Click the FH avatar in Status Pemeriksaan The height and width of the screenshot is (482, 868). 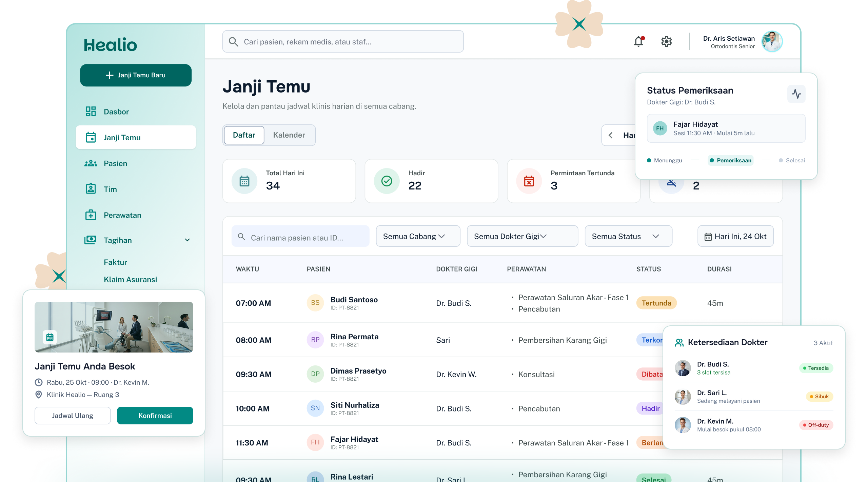(x=660, y=128)
